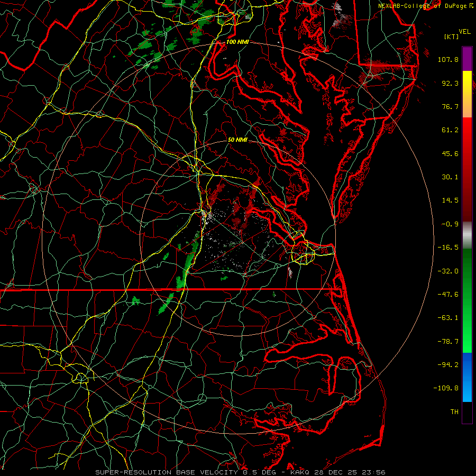Image resolution: width=476 pixels, height=476 pixels.
Task: Click the 30.1 velocity scale value
Action: point(450,177)
